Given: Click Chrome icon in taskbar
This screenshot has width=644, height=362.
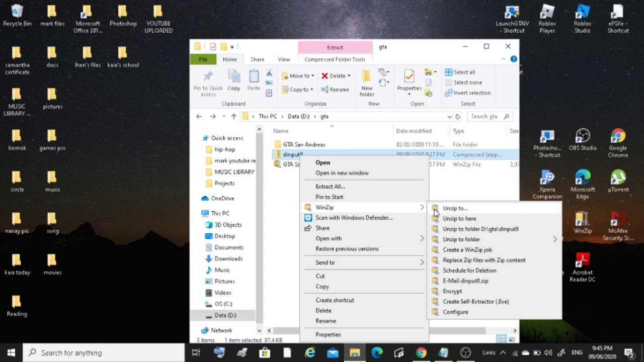Looking at the screenshot, I should [x=421, y=352].
